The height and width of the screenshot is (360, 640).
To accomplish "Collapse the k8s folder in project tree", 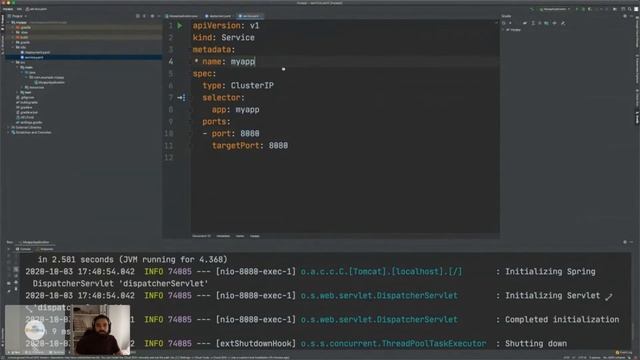I will [13, 47].
